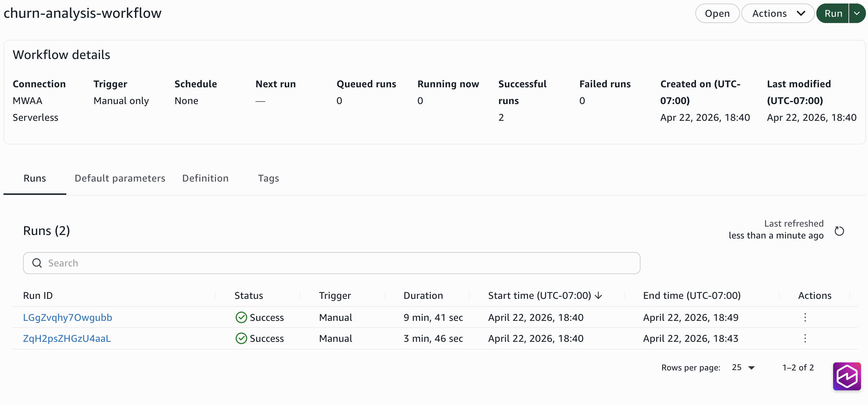Sort by Run ID column header
868x405 pixels.
tap(38, 295)
